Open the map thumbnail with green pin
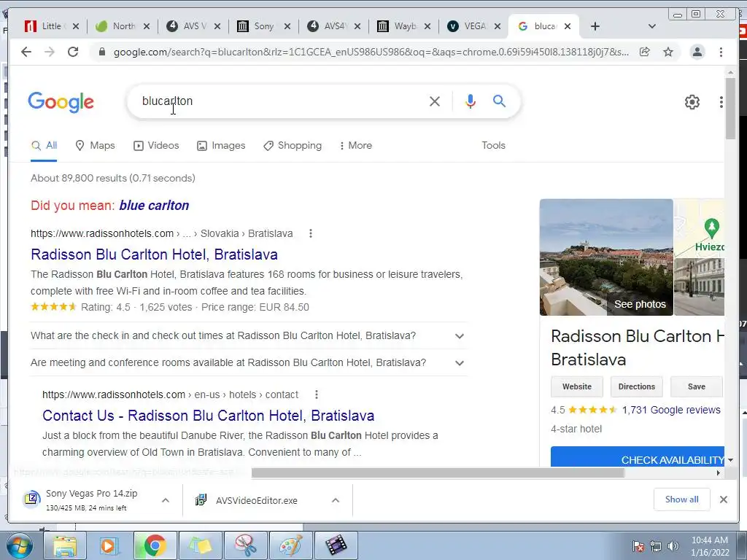This screenshot has width=747, height=560. [700, 228]
